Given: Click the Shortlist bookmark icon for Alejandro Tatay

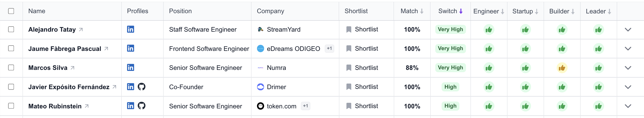Looking at the screenshot, I should 349,30.
